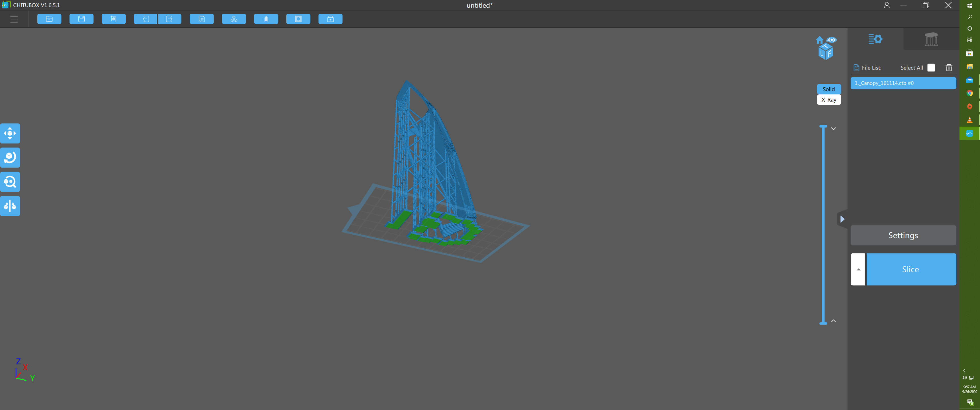
Task: Click the Auto Layout cubes icon
Action: point(234,19)
